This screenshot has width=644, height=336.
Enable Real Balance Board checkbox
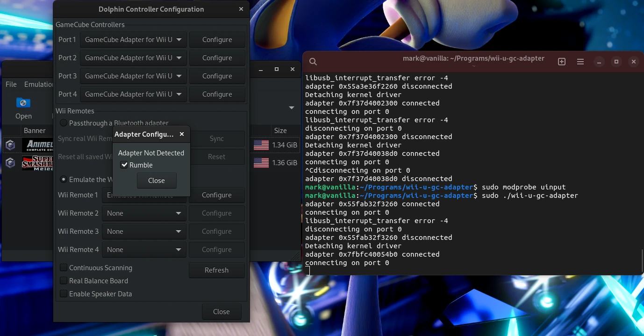[63, 281]
